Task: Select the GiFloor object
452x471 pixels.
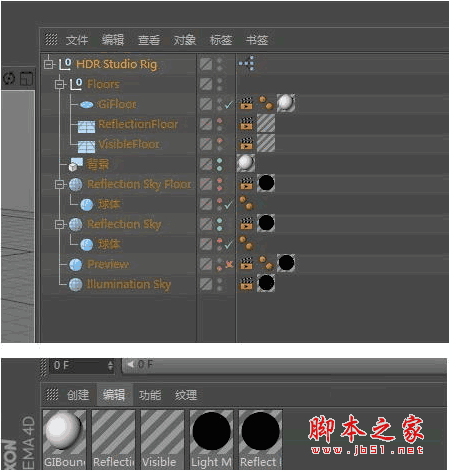Action: pos(117,104)
